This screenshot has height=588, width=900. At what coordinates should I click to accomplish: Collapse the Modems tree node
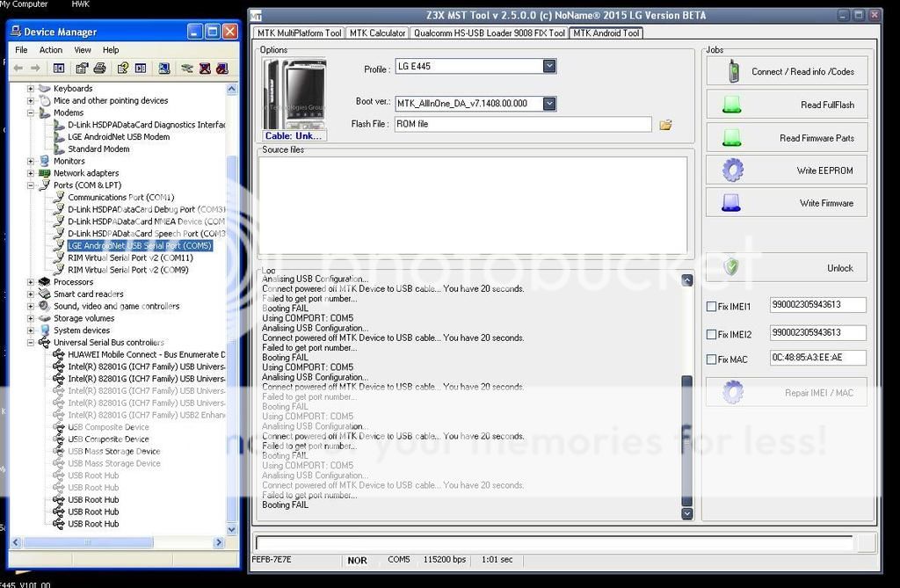coord(31,113)
